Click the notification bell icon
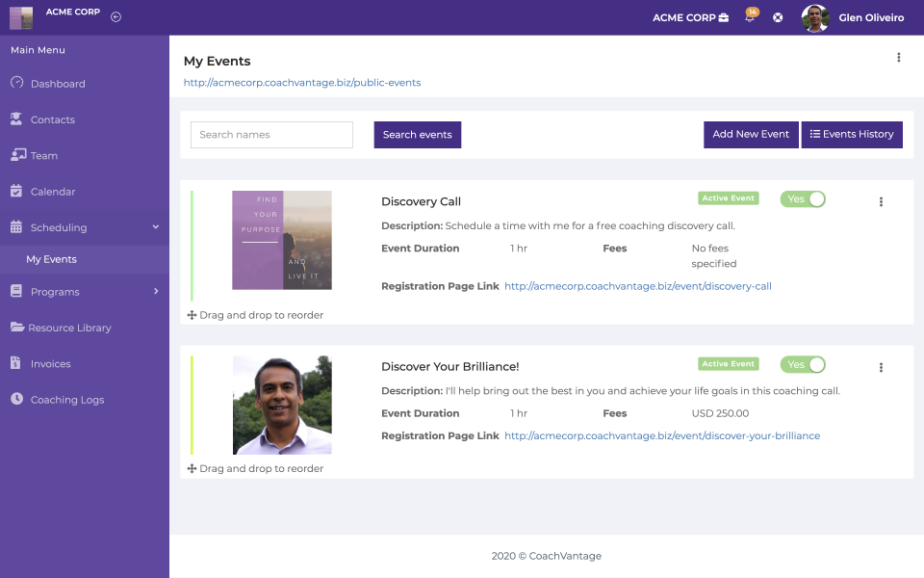924x578 pixels. (x=750, y=17)
